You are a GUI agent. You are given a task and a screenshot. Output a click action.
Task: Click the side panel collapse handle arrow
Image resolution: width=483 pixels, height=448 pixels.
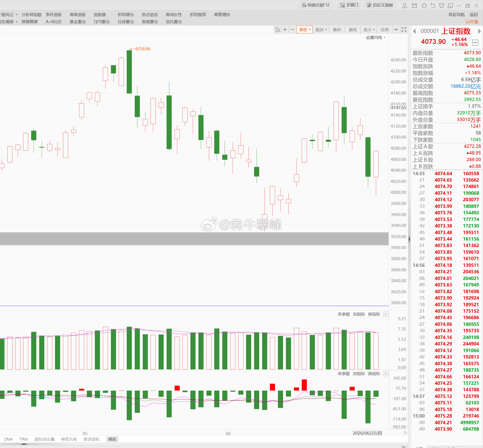[x=409, y=239]
